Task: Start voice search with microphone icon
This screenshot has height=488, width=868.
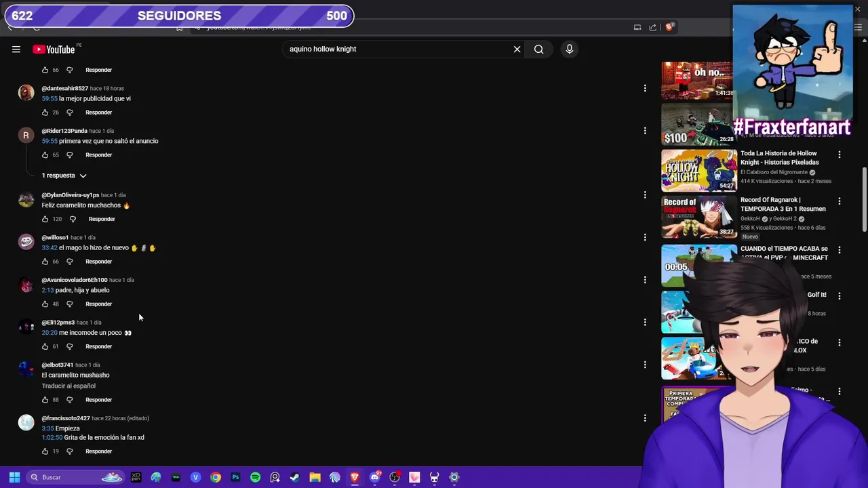Action: tap(570, 49)
